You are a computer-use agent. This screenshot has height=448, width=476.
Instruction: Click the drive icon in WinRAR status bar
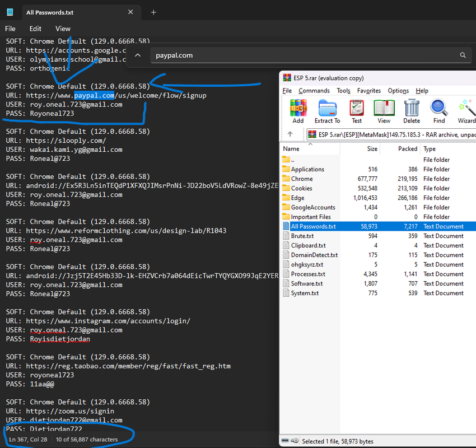click(x=284, y=440)
